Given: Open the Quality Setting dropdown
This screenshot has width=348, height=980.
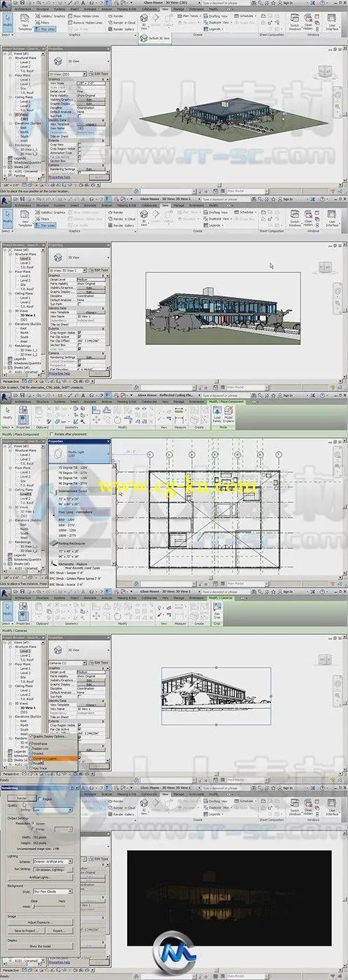Looking at the screenshot, I should pos(53,810).
